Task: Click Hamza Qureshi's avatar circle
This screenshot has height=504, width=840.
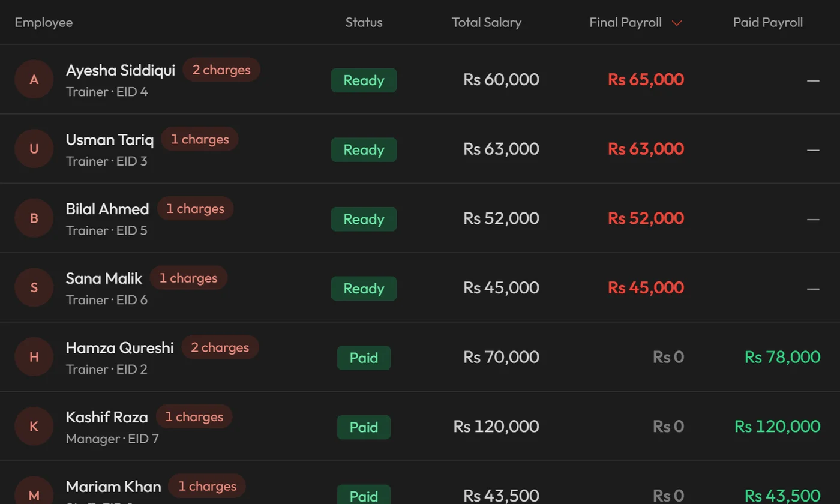Action: point(34,357)
